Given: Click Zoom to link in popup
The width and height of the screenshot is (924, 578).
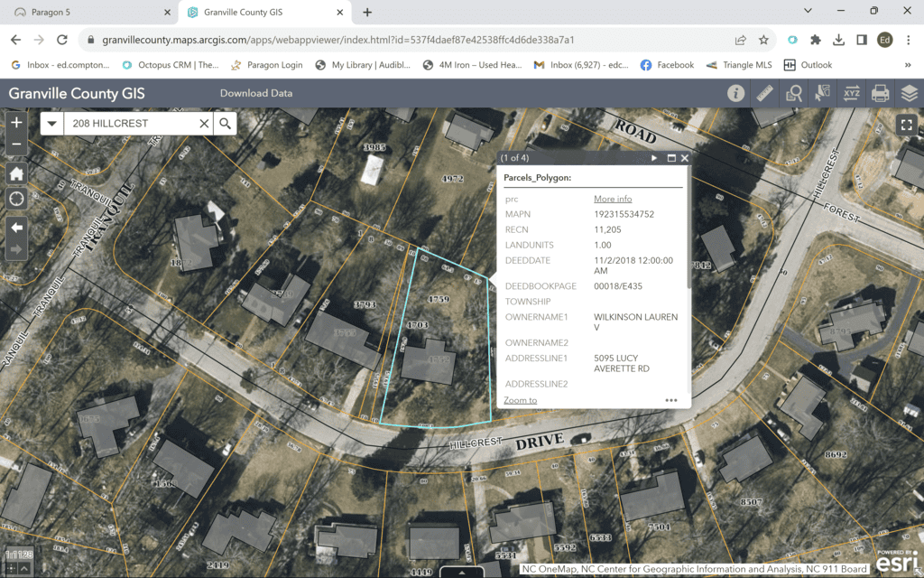Looking at the screenshot, I should pyautogui.click(x=520, y=400).
